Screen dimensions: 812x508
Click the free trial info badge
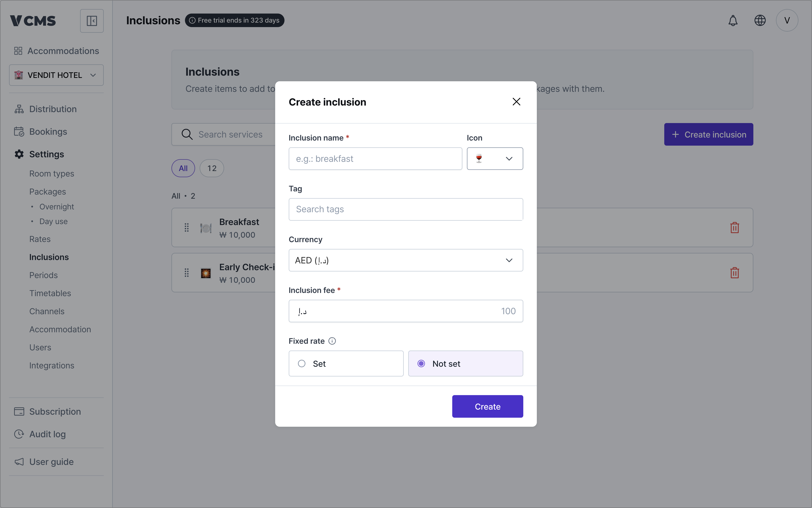[x=235, y=20]
